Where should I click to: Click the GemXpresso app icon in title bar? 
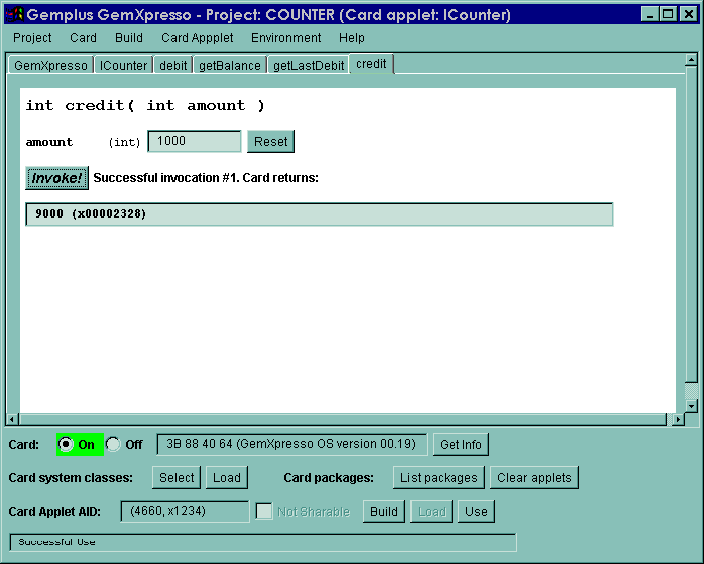(x=14, y=14)
